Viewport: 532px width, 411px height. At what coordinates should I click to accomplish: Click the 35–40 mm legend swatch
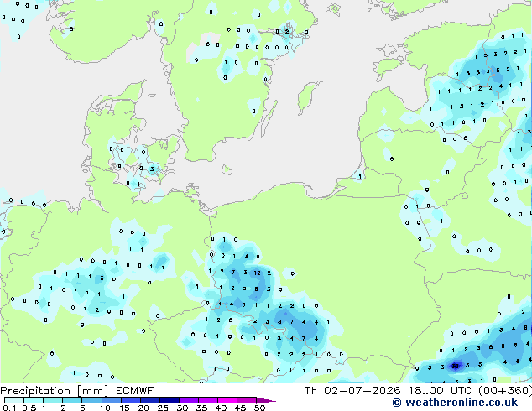[208, 400]
